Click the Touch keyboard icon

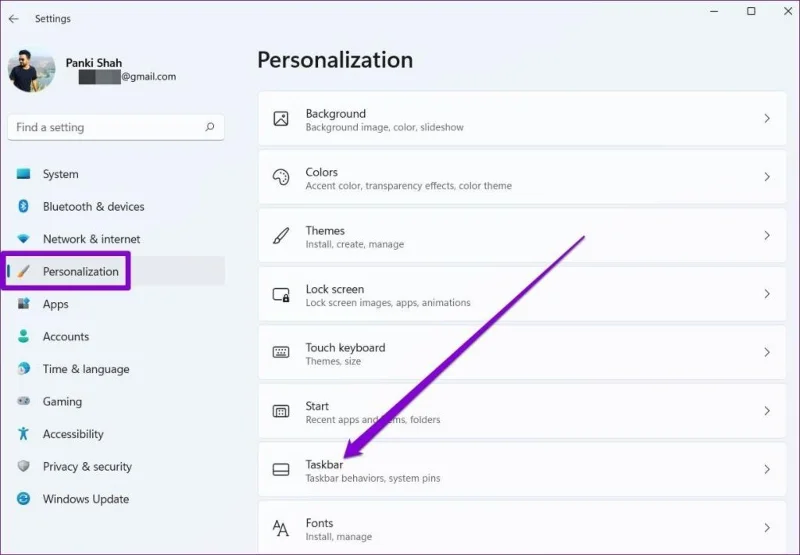click(x=281, y=352)
